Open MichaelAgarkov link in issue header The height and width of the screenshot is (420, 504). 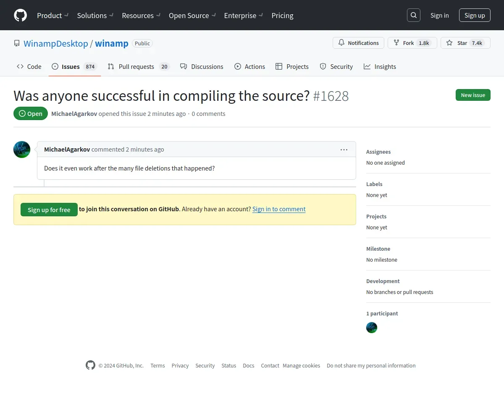[x=74, y=114]
